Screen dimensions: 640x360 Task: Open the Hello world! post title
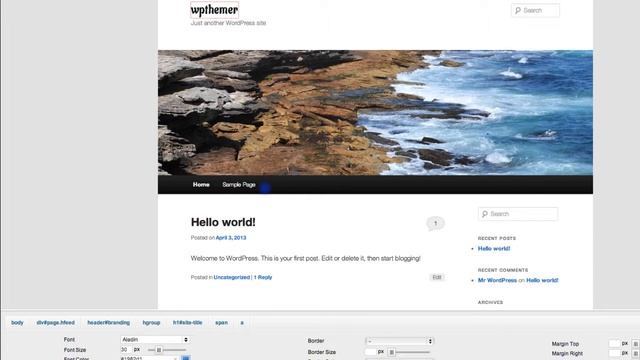(x=223, y=222)
